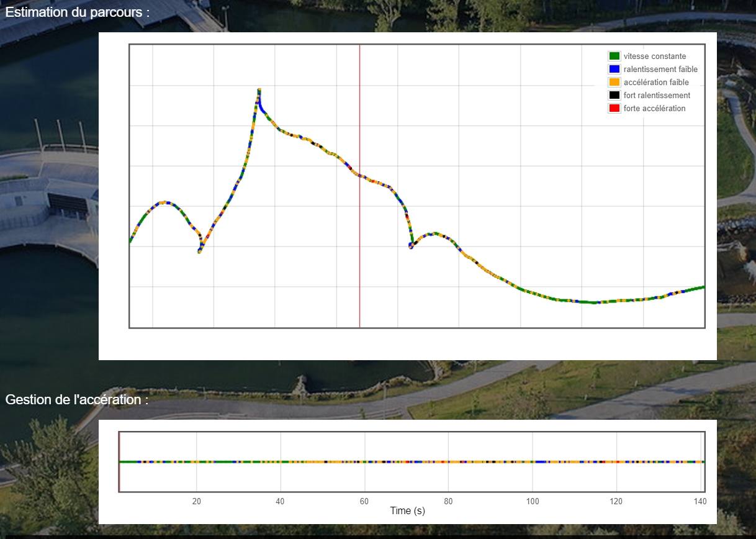The height and width of the screenshot is (539, 756).
Task: Click the red start marker in acceleration timeline
Action: coord(119,461)
